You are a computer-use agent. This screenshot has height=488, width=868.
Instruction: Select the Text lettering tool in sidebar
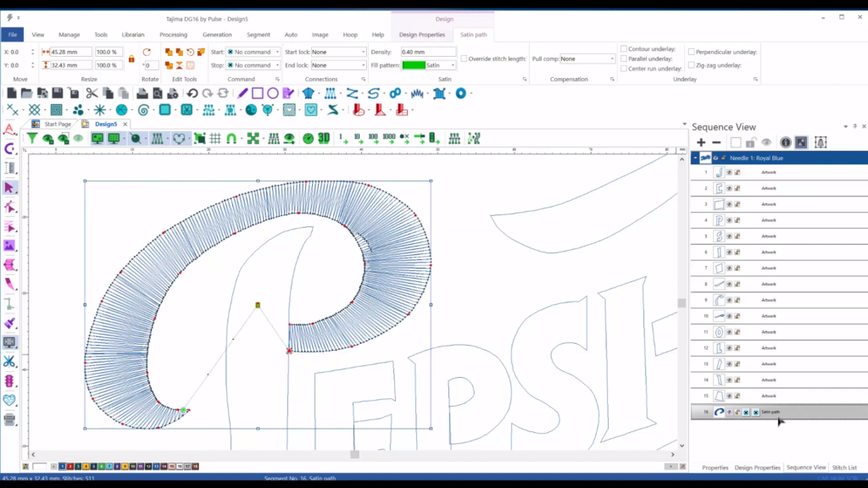[x=9, y=130]
